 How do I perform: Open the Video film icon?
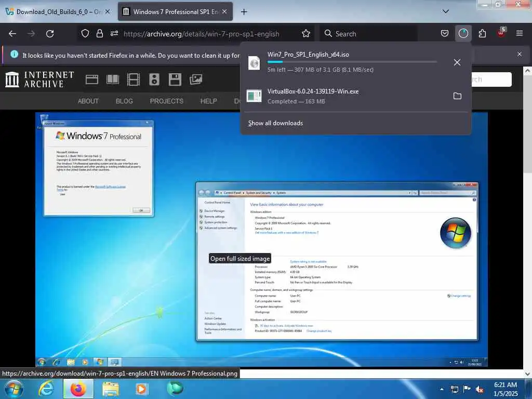point(134,79)
